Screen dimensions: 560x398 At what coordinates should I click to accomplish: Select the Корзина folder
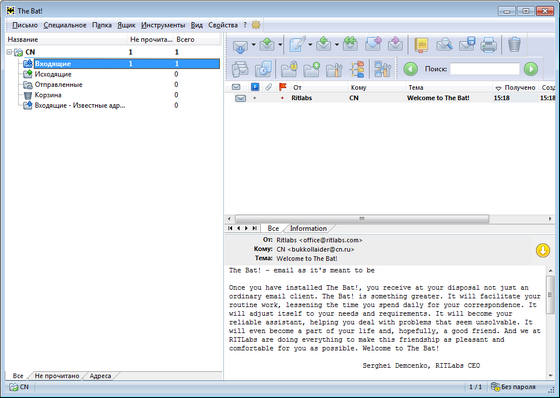pos(48,95)
